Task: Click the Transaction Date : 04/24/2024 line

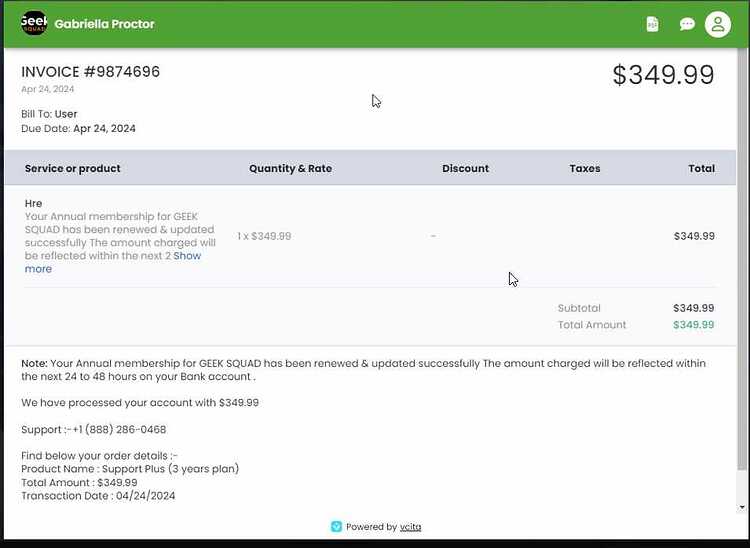Action: (x=98, y=495)
